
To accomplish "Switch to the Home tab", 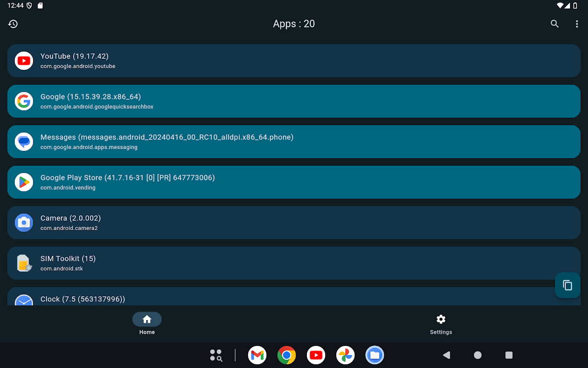I will click(147, 324).
